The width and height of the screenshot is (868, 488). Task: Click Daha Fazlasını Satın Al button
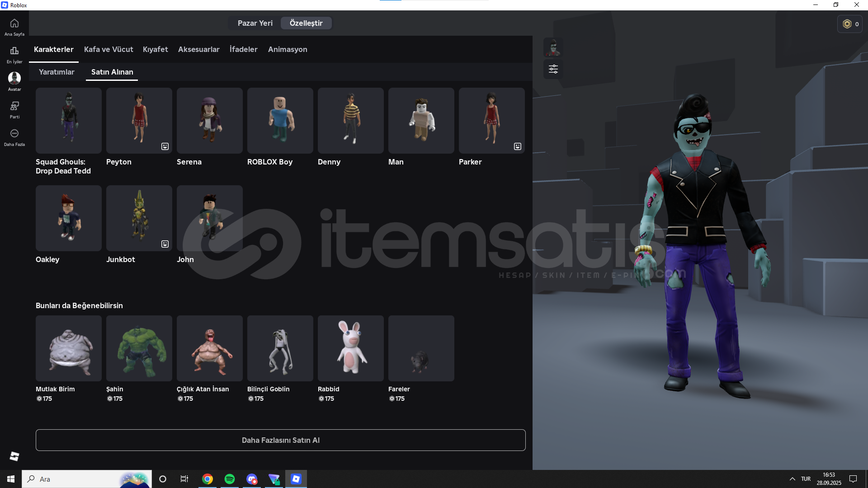(x=281, y=440)
